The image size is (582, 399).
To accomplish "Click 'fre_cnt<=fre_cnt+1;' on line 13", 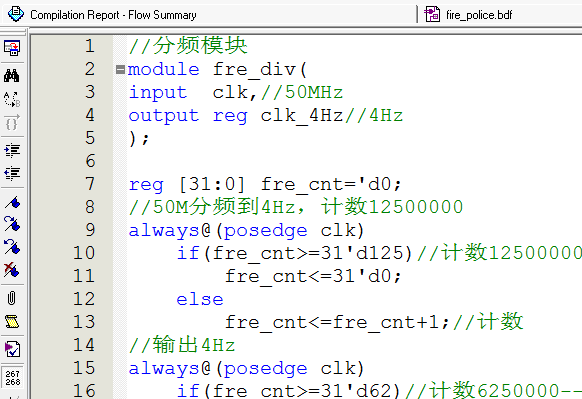I will coord(337,322).
